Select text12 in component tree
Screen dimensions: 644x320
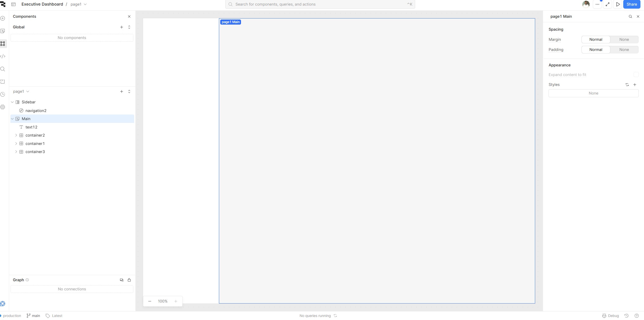tap(31, 127)
